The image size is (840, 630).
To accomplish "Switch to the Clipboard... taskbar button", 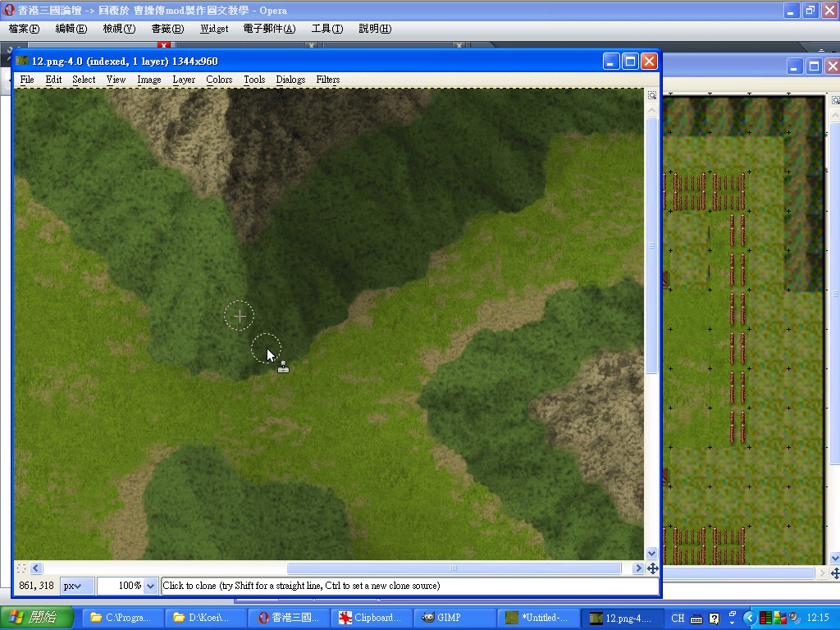I will (371, 618).
